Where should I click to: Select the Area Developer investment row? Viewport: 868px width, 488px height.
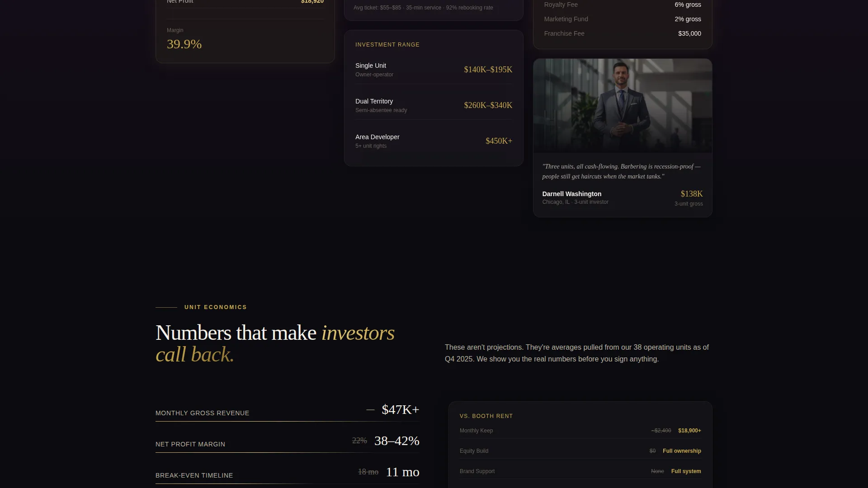coord(434,141)
